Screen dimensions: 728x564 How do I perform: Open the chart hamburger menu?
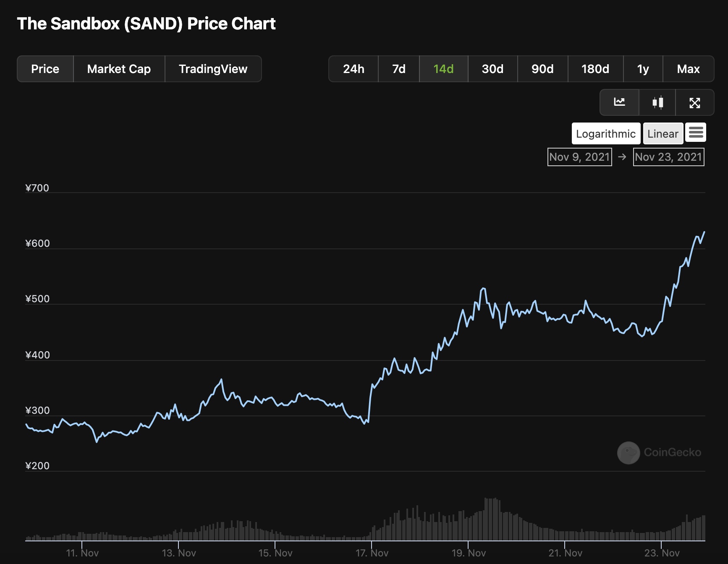[696, 133]
